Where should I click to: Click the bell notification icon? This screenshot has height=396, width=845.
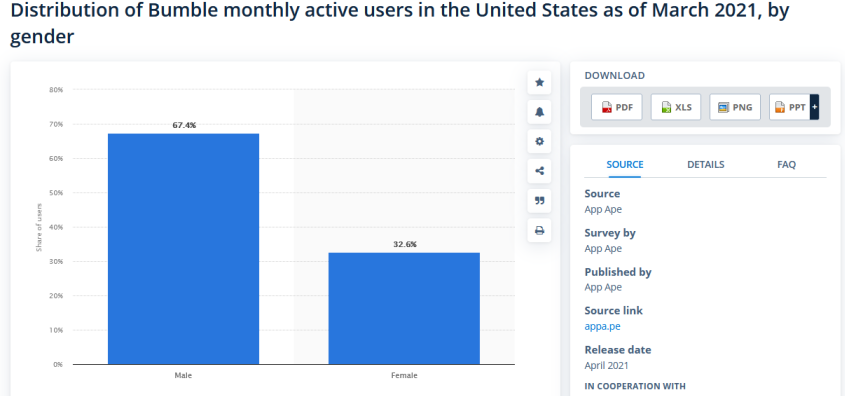pyautogui.click(x=539, y=112)
